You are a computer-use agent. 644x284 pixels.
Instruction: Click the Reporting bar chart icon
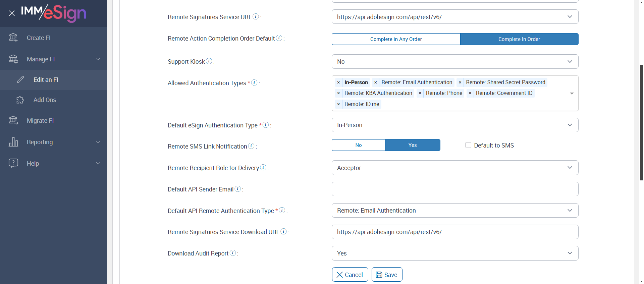(13, 142)
